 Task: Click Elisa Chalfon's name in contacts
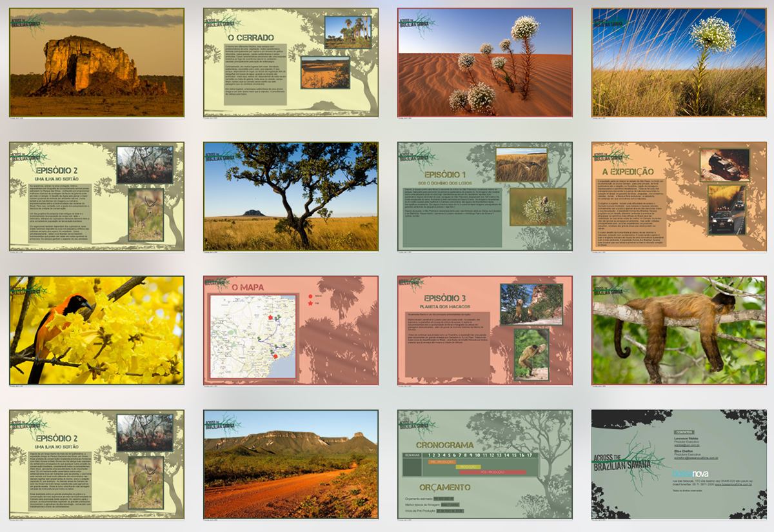pos(684,451)
